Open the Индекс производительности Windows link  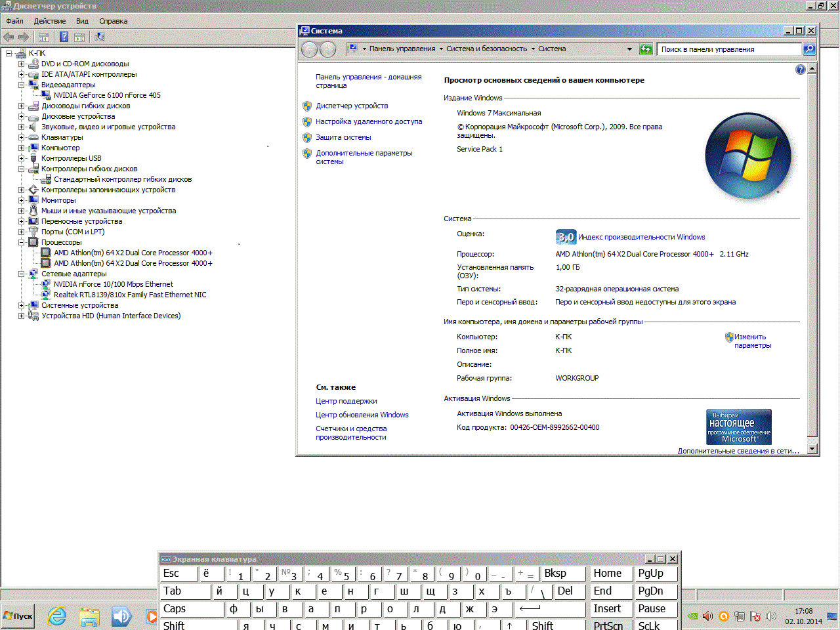click(641, 237)
